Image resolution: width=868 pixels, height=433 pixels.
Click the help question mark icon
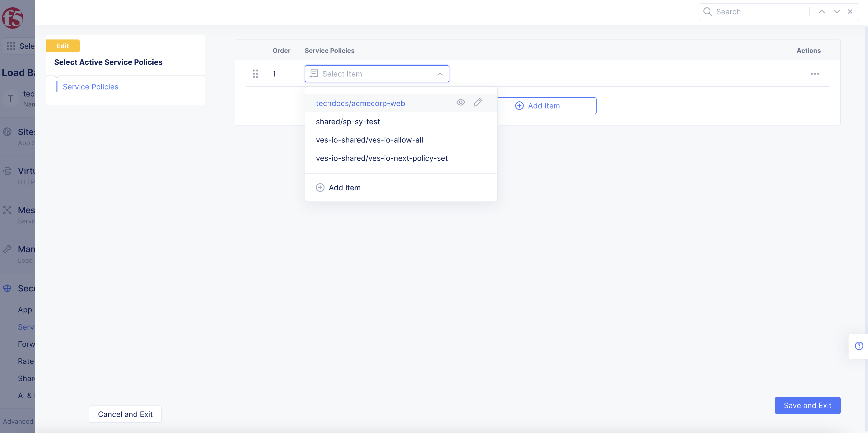(x=859, y=346)
